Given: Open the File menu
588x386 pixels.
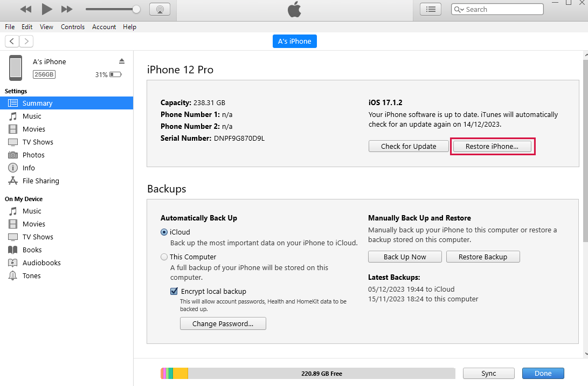Looking at the screenshot, I should pyautogui.click(x=10, y=27).
